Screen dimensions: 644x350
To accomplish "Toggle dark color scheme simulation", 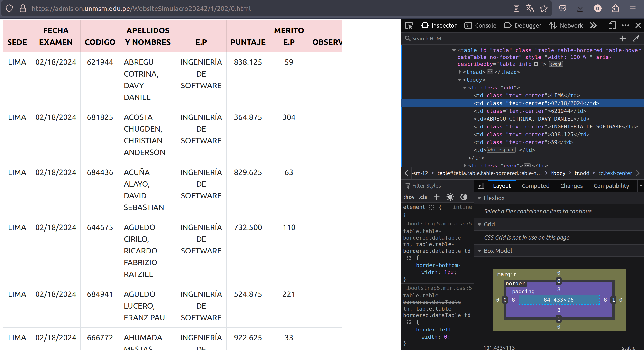I will pos(464,197).
